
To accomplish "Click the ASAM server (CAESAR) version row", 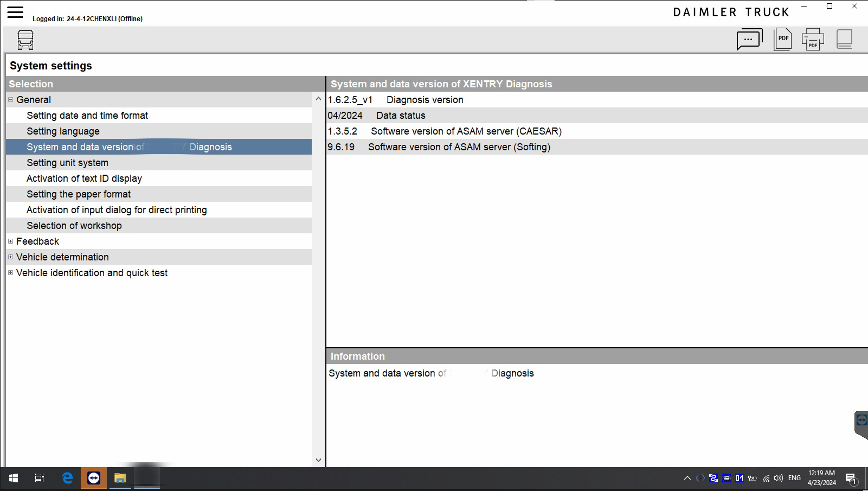I will point(597,131).
